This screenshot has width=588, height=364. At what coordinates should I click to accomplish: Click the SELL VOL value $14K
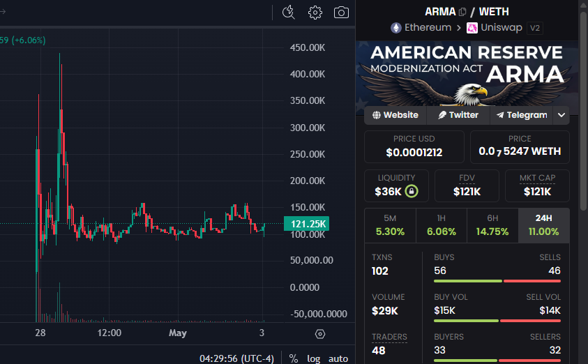point(550,310)
